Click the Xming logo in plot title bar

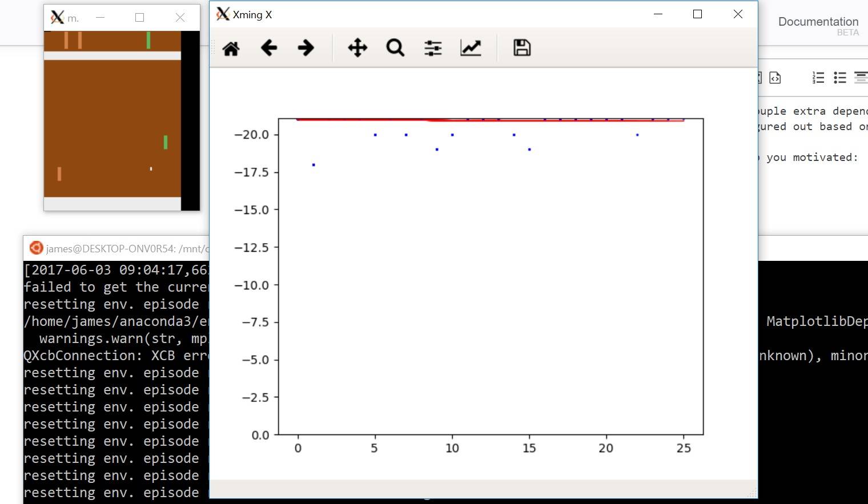tap(223, 14)
